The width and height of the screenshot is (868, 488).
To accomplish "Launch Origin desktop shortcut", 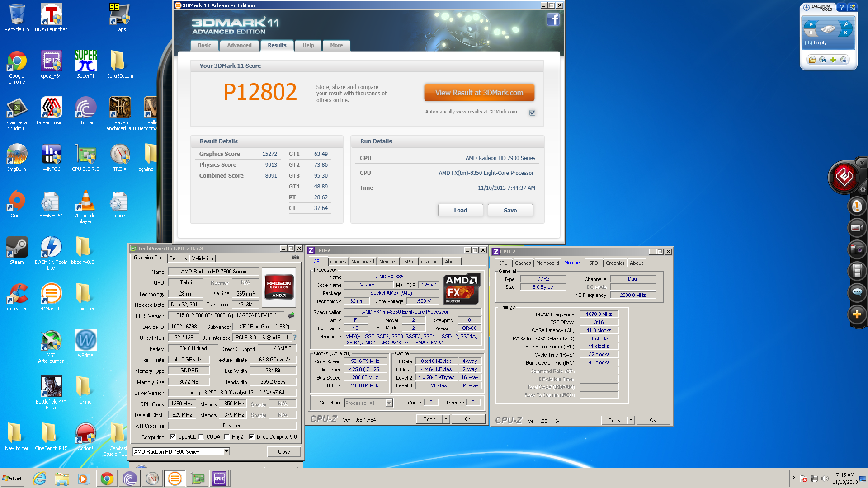I will point(17,204).
